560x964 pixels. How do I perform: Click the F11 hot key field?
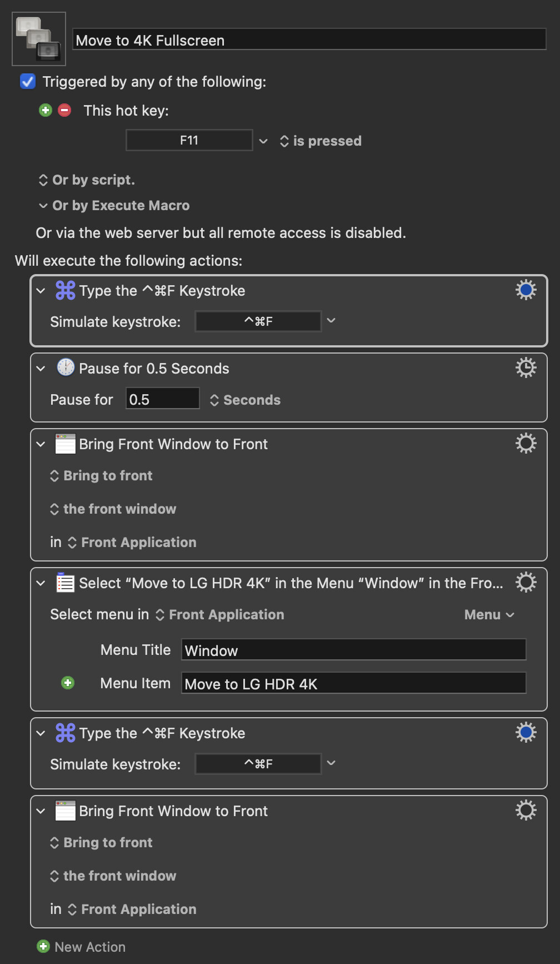pyautogui.click(x=189, y=140)
